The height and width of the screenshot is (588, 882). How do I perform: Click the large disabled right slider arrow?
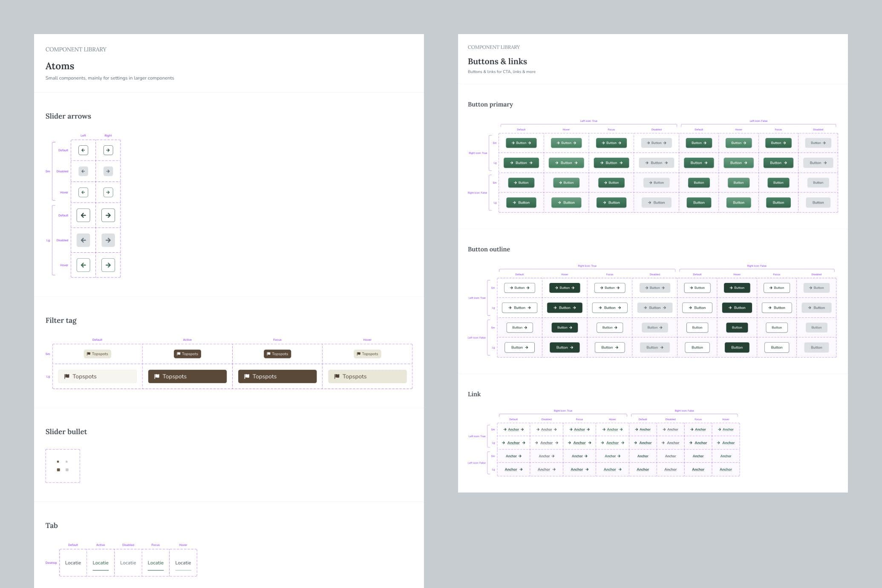click(x=108, y=240)
